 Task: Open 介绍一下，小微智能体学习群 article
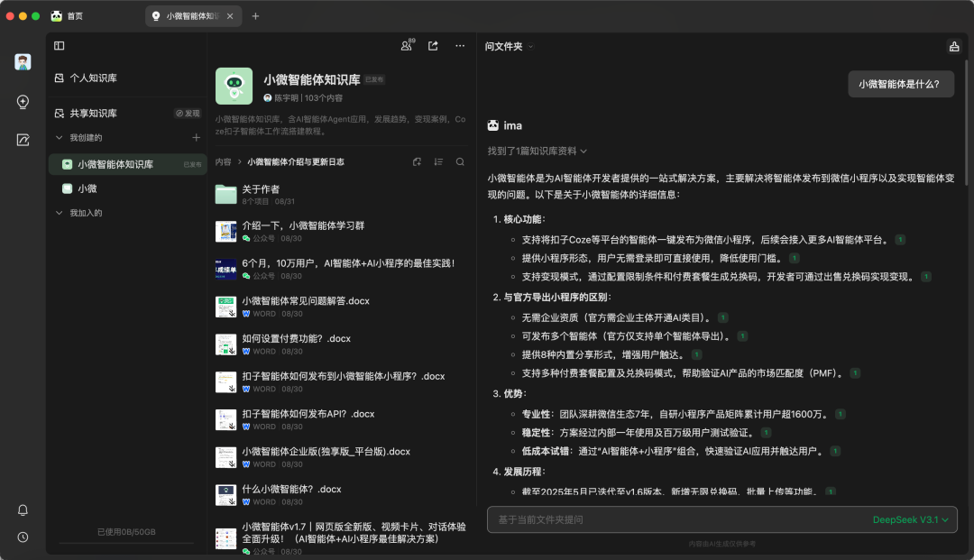pos(341,232)
